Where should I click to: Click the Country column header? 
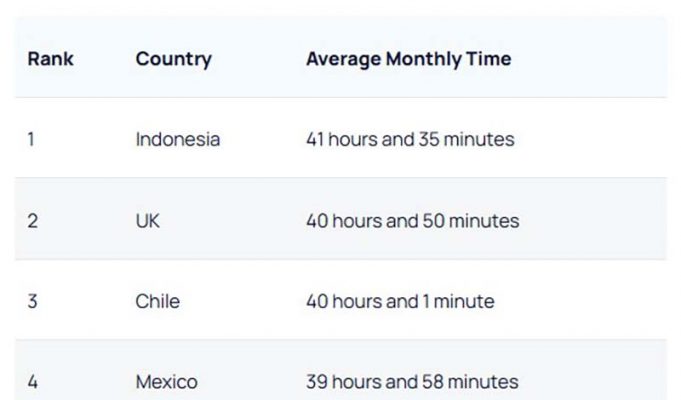173,59
